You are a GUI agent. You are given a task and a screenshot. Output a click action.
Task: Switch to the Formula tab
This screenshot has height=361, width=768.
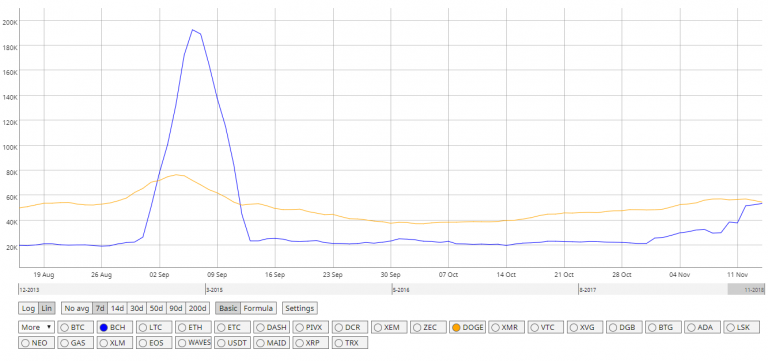(x=258, y=309)
